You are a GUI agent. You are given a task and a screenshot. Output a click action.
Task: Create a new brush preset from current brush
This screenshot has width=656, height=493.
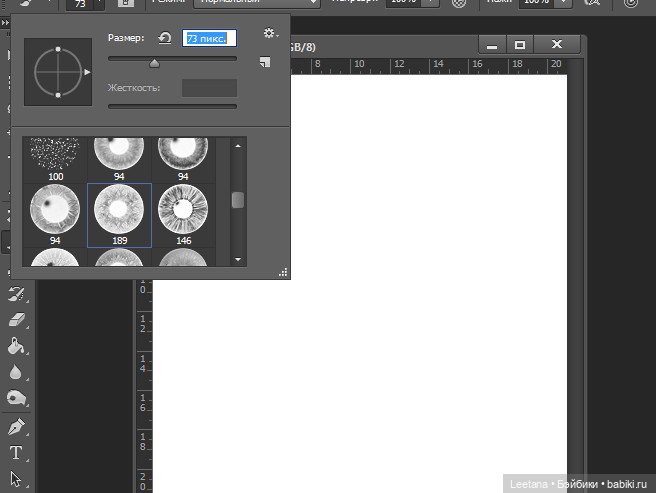(265, 62)
